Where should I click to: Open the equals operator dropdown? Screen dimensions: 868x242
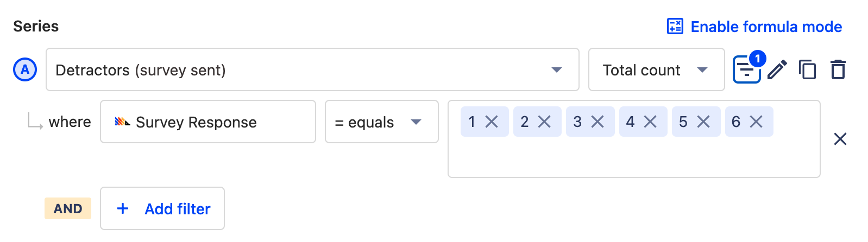pos(381,122)
